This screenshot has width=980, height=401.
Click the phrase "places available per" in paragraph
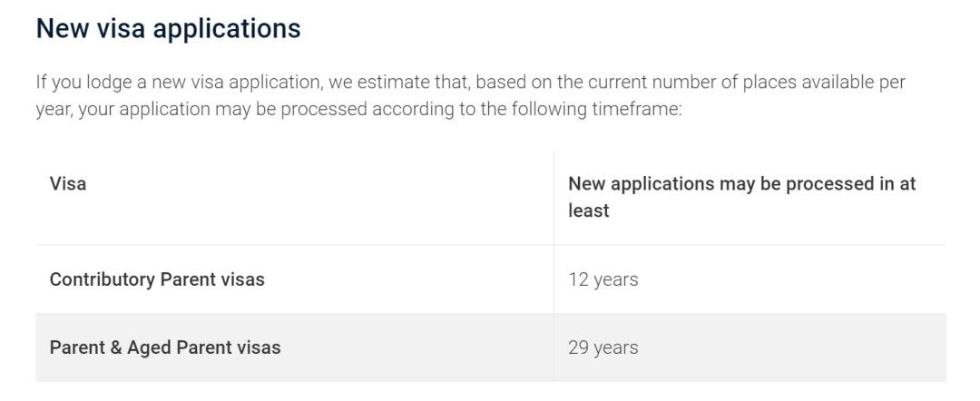click(824, 83)
